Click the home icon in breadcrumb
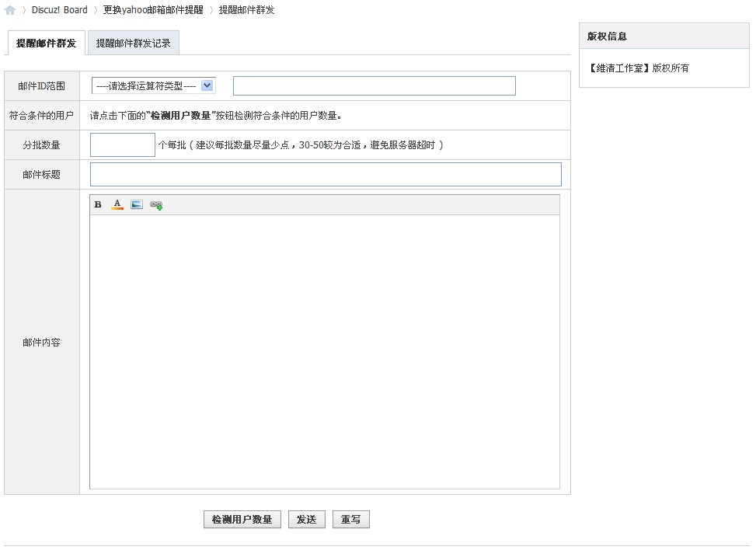The height and width of the screenshot is (550, 756). [x=9, y=10]
